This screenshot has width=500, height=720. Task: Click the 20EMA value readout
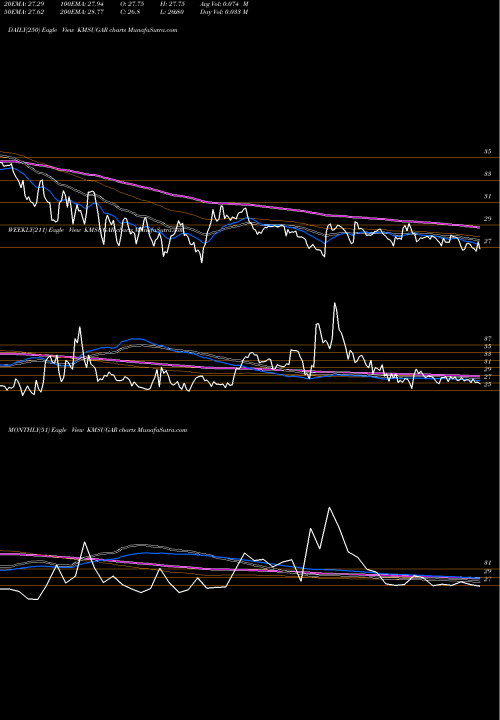pos(24,4)
